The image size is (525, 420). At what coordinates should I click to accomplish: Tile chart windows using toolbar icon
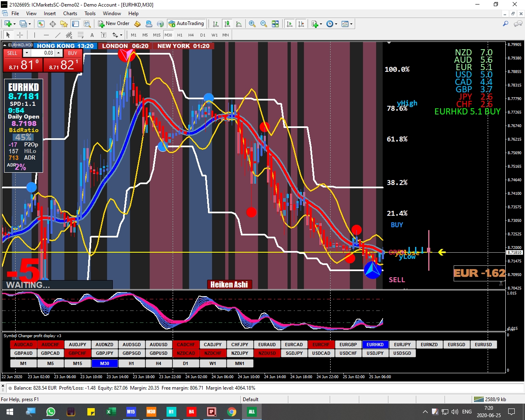(275, 24)
